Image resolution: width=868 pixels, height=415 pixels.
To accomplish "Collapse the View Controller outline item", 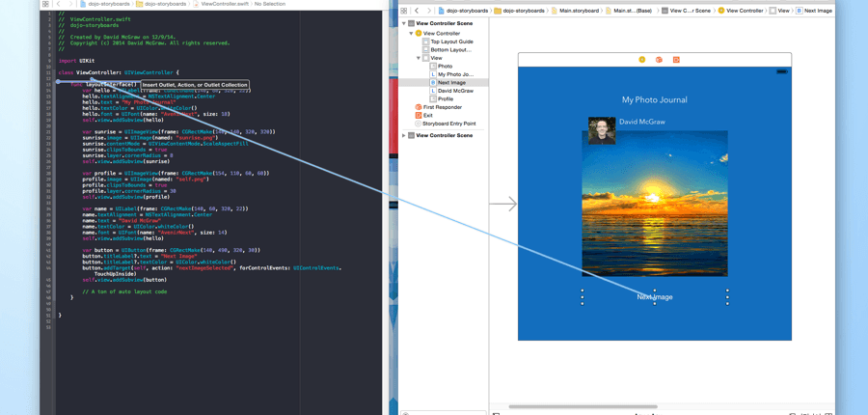I will pyautogui.click(x=412, y=34).
